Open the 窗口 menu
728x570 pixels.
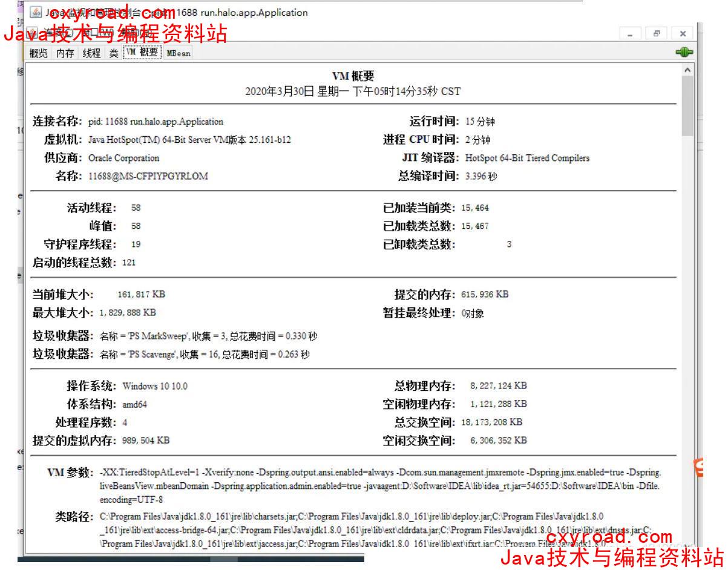pos(91,32)
